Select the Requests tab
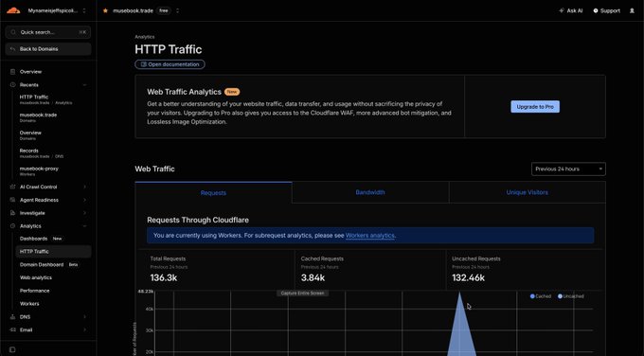 click(213, 192)
